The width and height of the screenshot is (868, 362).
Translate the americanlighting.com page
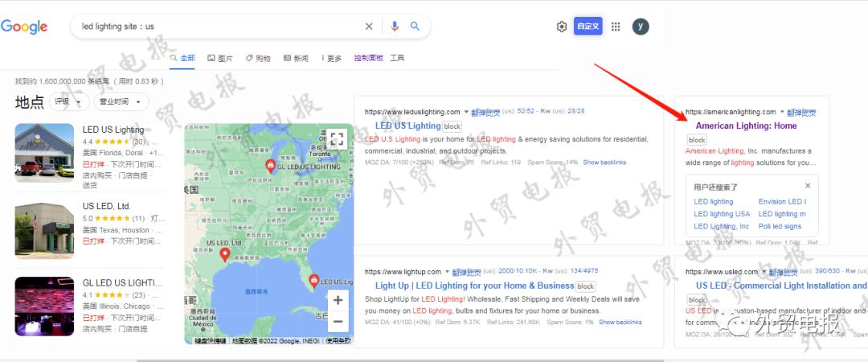801,113
